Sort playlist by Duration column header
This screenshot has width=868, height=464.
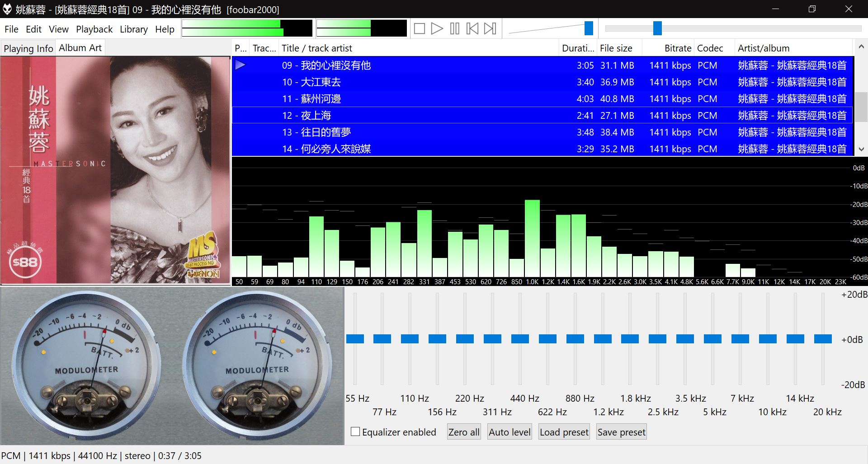click(x=578, y=48)
